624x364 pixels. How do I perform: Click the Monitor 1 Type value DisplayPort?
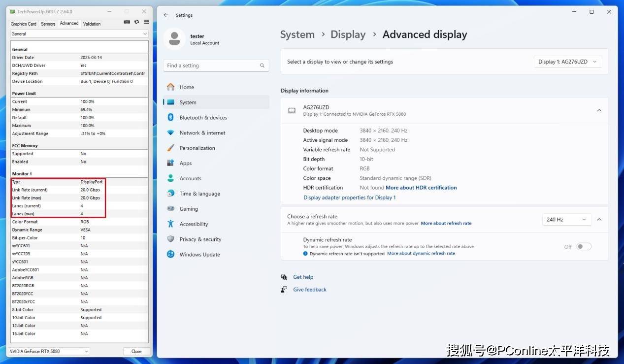click(x=92, y=182)
